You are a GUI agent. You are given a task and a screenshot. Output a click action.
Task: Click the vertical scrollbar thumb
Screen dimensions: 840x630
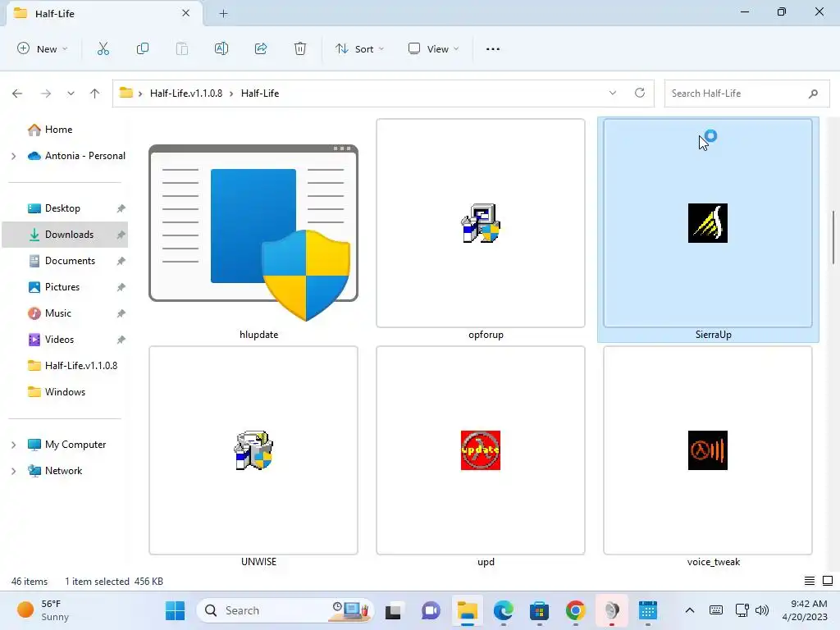[833, 238]
